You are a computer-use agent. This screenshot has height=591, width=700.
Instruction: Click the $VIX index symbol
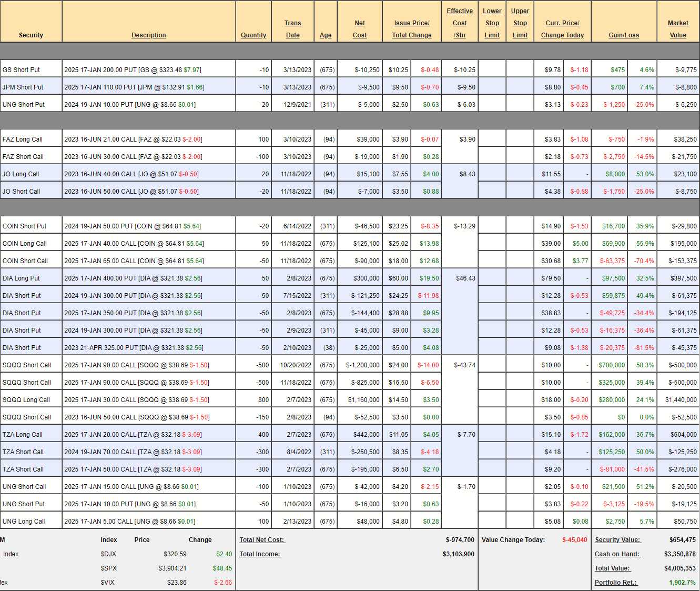108,583
